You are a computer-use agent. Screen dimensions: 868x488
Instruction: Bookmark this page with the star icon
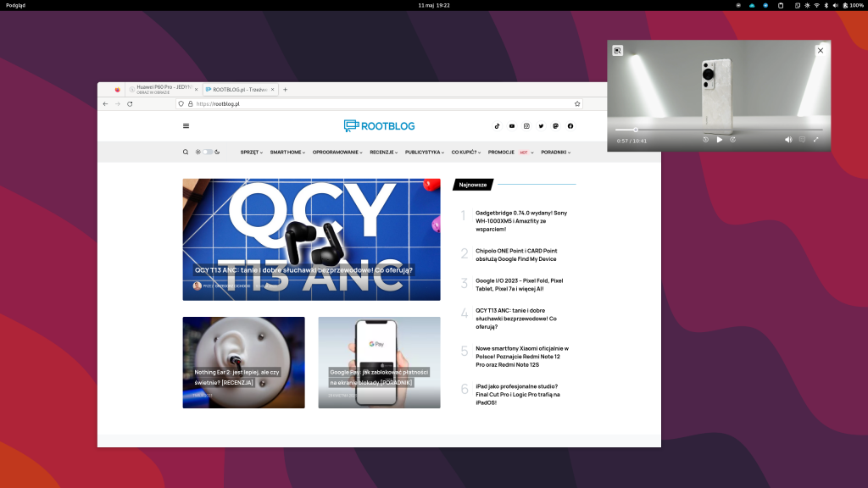click(577, 103)
